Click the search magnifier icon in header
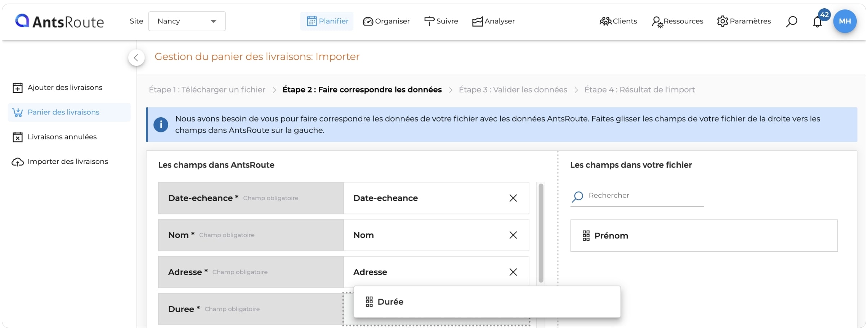 791,22
